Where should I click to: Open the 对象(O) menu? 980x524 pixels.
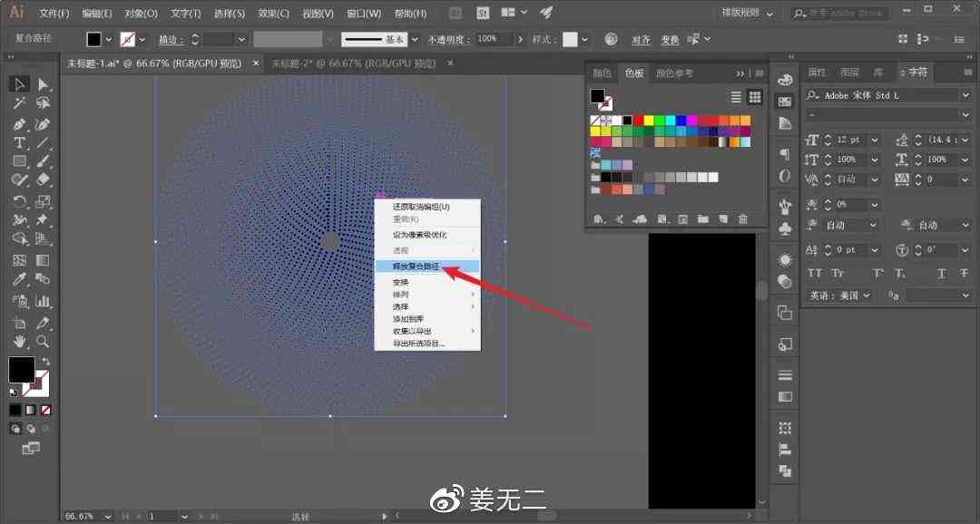point(141,13)
